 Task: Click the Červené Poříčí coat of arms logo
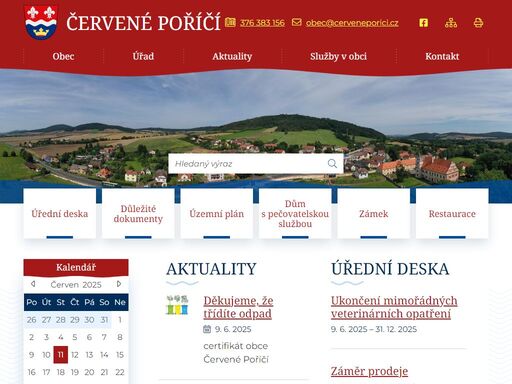tap(41, 22)
